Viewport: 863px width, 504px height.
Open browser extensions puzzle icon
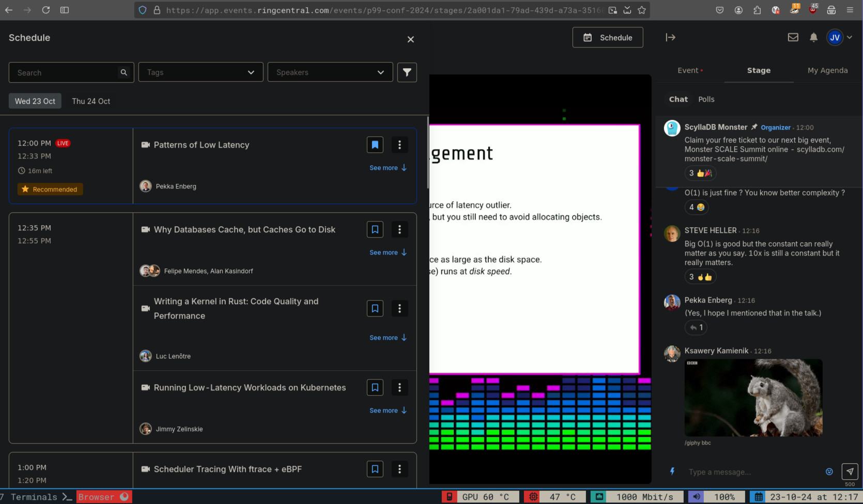(x=757, y=10)
